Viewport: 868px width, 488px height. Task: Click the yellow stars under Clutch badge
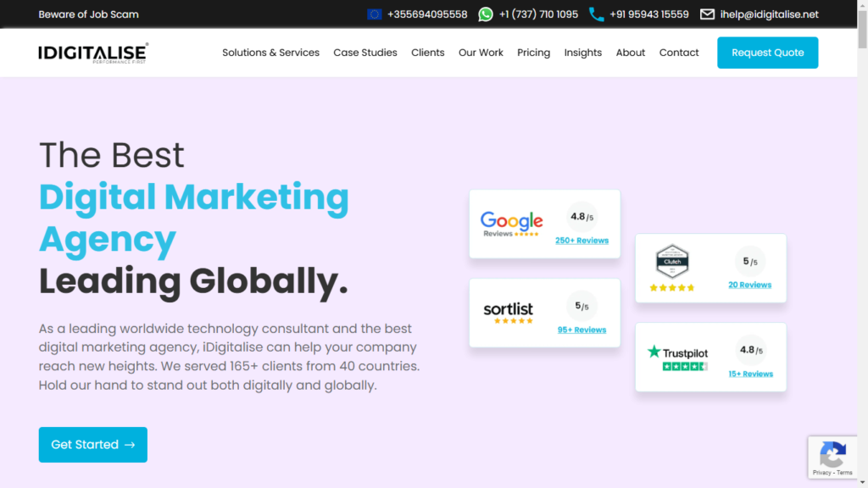tap(672, 288)
